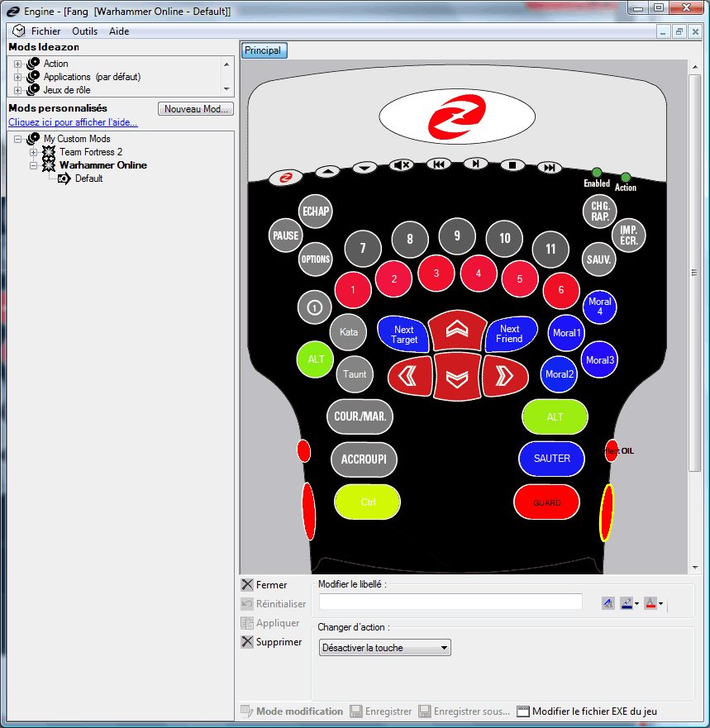Select the Default mod profile icon
The width and height of the screenshot is (710, 728).
point(64,178)
